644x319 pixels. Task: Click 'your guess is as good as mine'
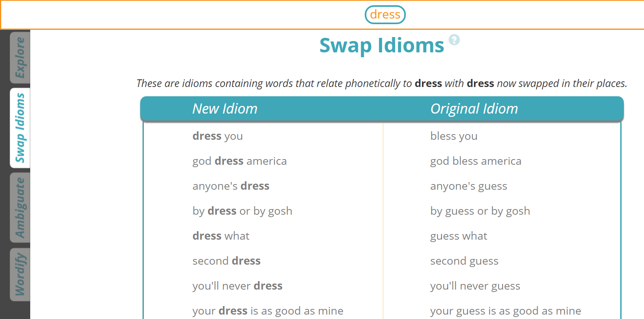pyautogui.click(x=505, y=311)
